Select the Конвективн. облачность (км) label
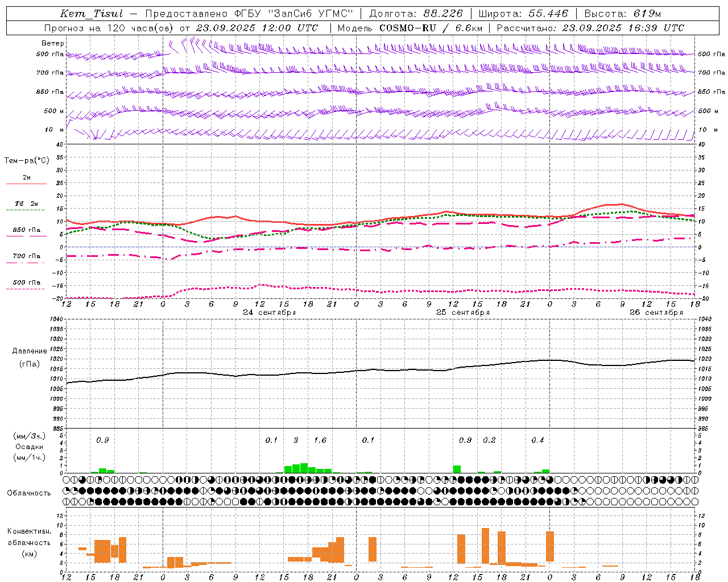The width and height of the screenshot is (728, 582). pos(29,542)
